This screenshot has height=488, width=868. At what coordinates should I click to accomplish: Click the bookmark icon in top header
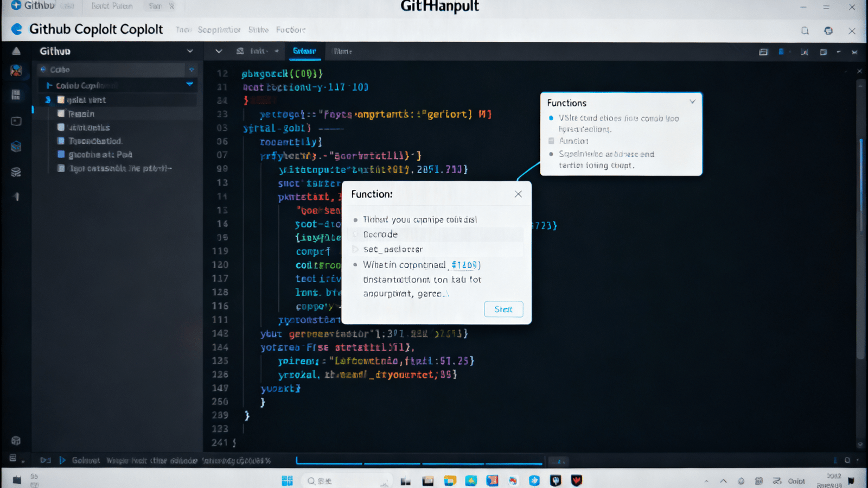805,31
